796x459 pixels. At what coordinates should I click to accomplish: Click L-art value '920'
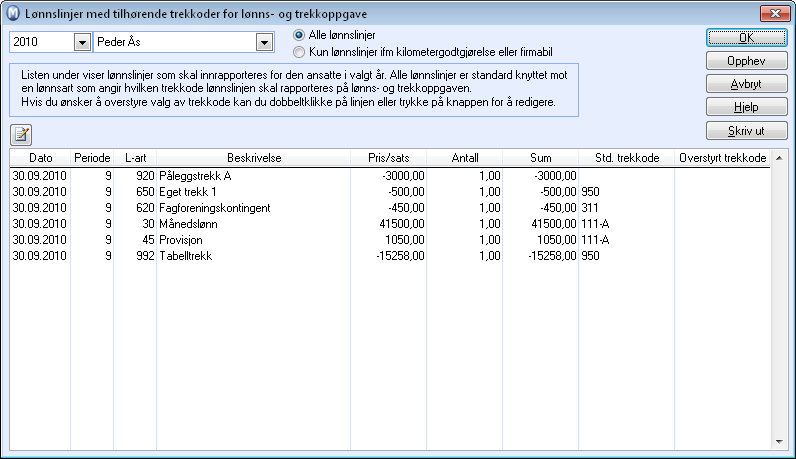(145, 176)
